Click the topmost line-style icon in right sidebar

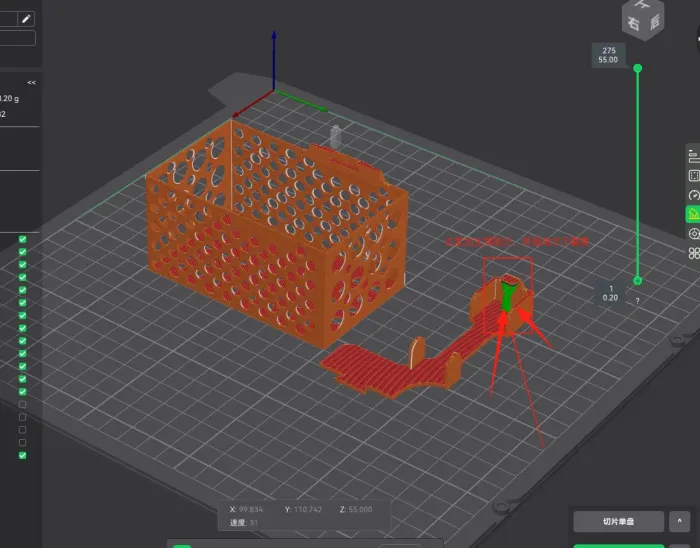[693, 155]
